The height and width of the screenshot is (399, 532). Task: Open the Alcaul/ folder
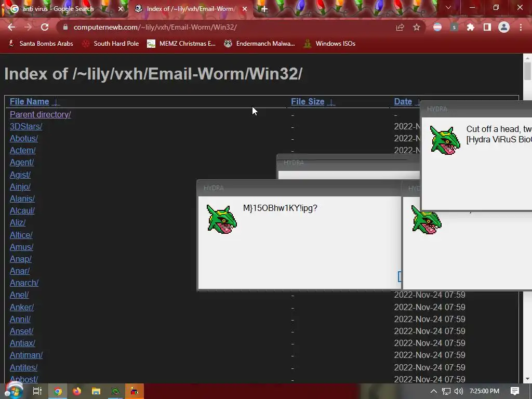(22, 210)
